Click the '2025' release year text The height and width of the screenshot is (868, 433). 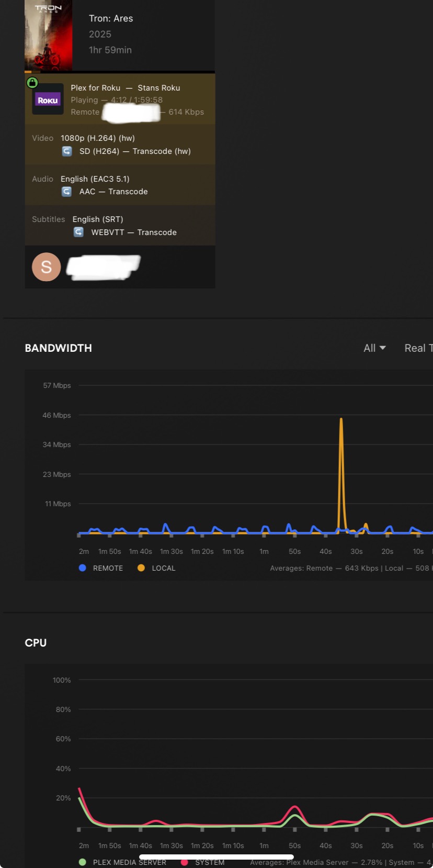click(100, 34)
